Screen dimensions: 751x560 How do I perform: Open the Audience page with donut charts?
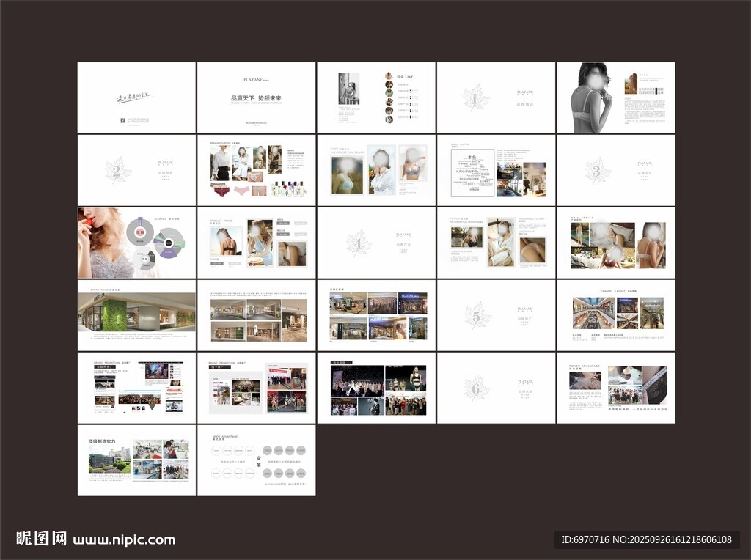(136, 243)
